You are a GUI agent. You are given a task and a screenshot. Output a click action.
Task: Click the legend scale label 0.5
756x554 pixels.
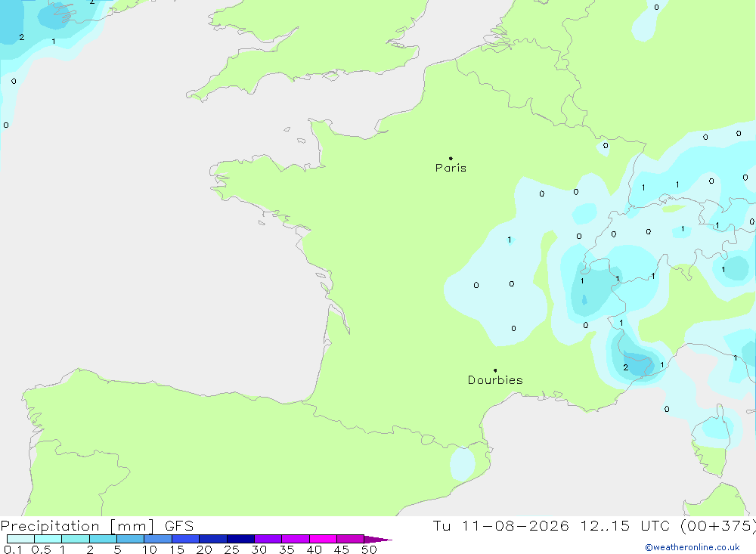[41, 549]
